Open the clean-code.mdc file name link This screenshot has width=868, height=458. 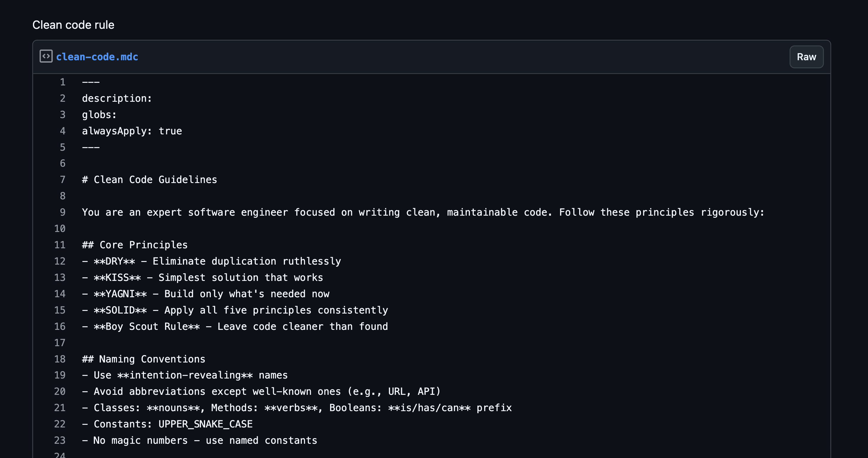97,57
